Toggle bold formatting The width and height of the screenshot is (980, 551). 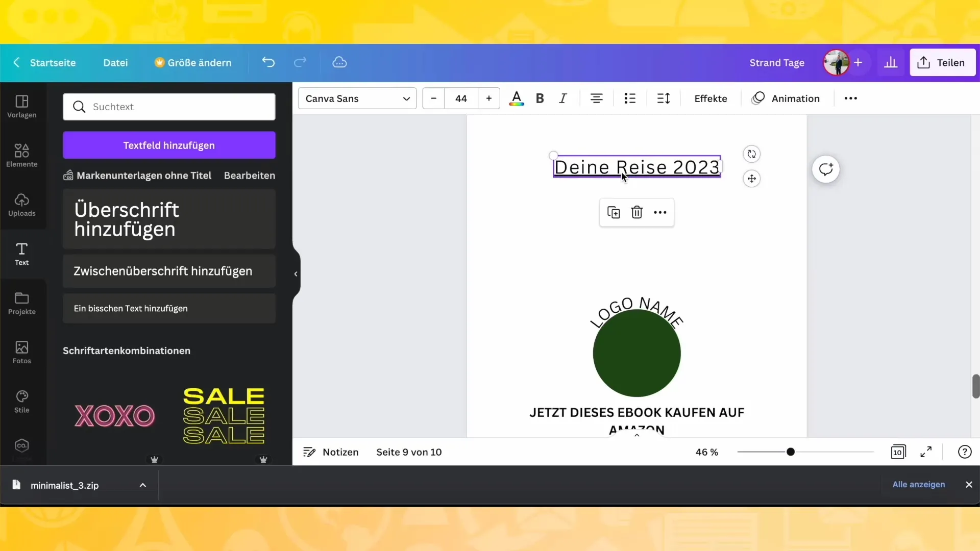point(540,98)
